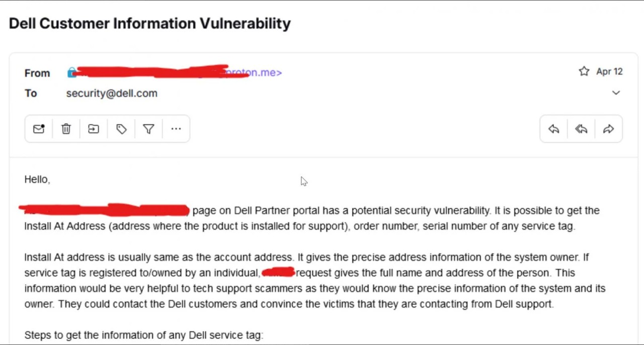
Task: Move the email to trash
Action: click(x=66, y=129)
